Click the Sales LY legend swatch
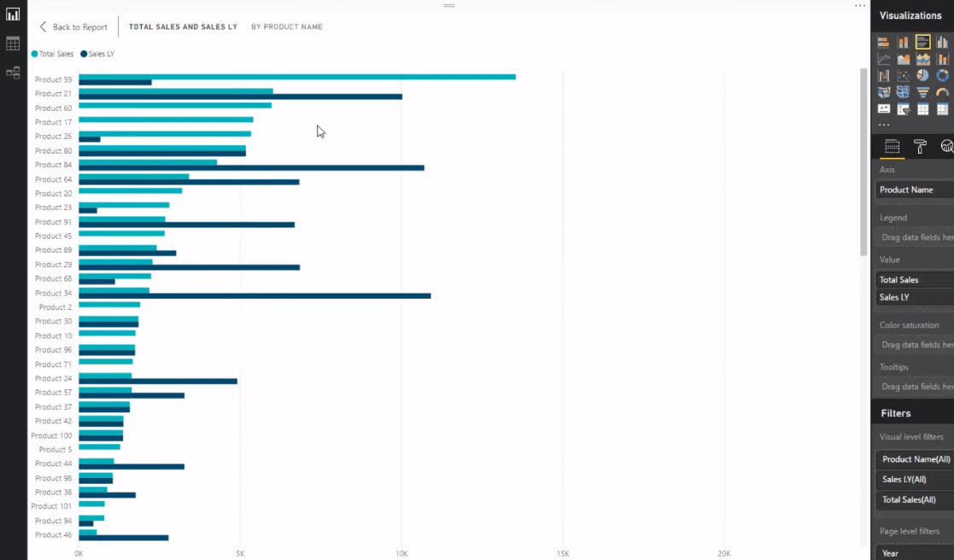Viewport: 954px width, 560px height. pos(84,54)
